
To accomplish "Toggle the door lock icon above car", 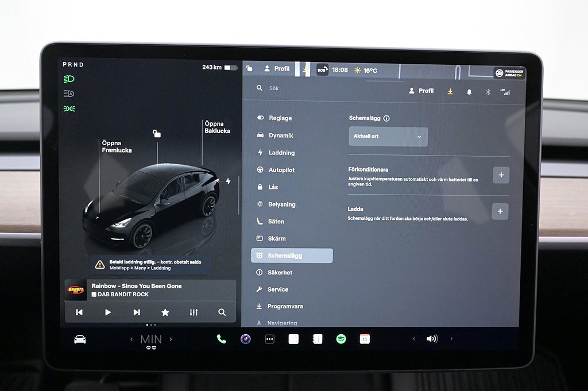I will coord(157,134).
